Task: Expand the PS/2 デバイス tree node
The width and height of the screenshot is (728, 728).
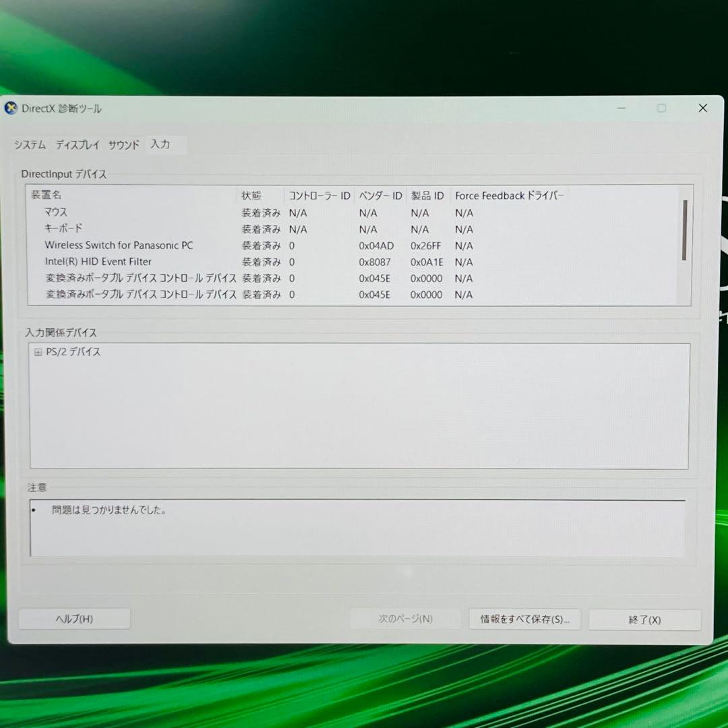Action: coord(37,351)
